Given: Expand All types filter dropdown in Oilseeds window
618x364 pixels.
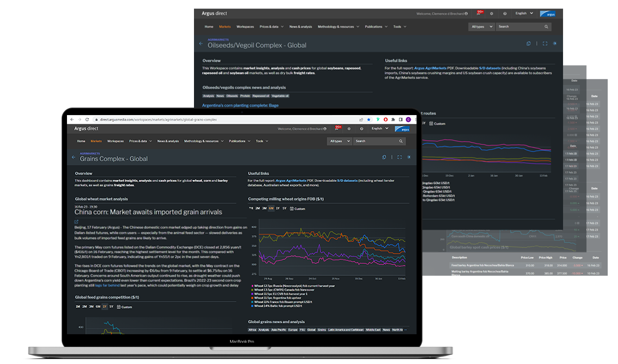Looking at the screenshot, I should pyautogui.click(x=480, y=26).
